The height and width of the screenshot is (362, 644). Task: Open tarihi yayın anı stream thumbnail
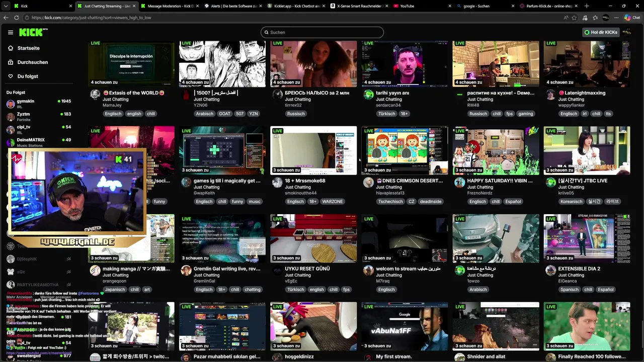coord(405,63)
